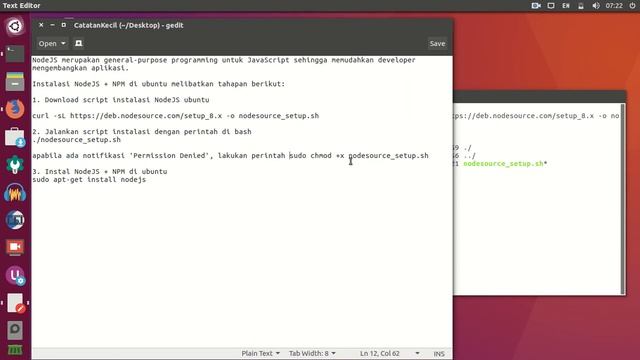
Task: Open the Tab Width: 8 dropdown
Action: [x=312, y=353]
